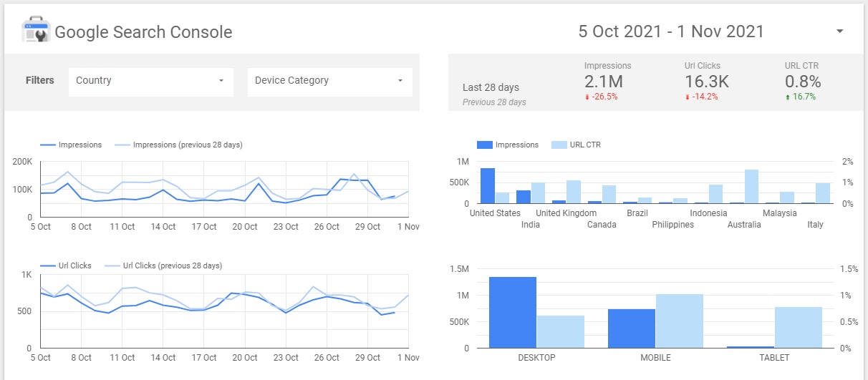The width and height of the screenshot is (868, 380).
Task: Click the TABLET axis label
Action: point(774,358)
